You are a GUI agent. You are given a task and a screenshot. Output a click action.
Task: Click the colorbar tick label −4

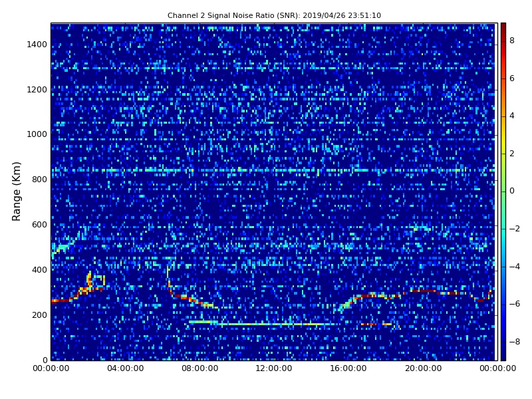(515, 267)
